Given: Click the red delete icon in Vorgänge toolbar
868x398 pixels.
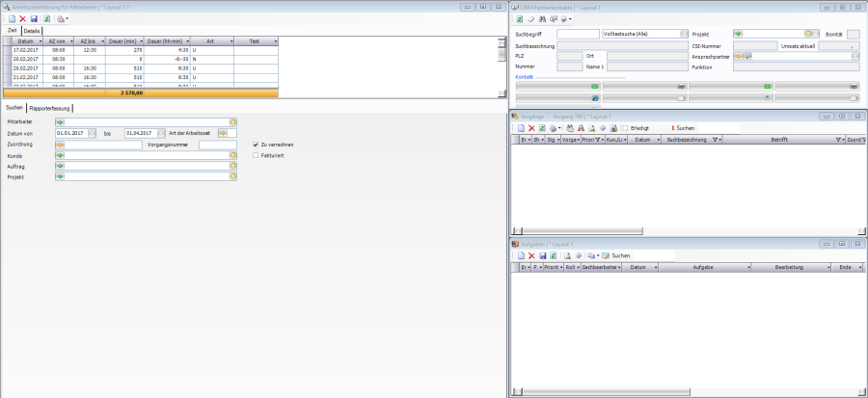Looking at the screenshot, I should pyautogui.click(x=530, y=127).
